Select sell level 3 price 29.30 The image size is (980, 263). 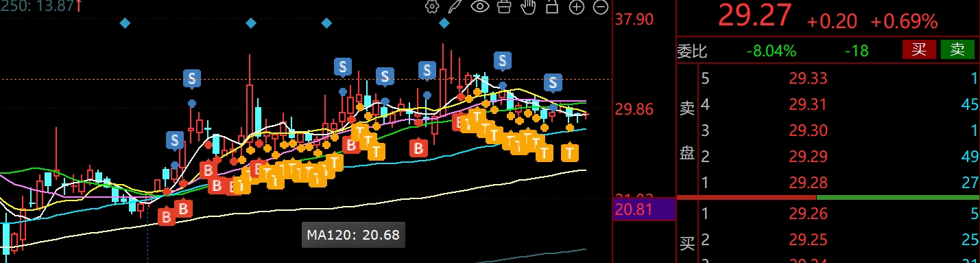[x=808, y=130]
